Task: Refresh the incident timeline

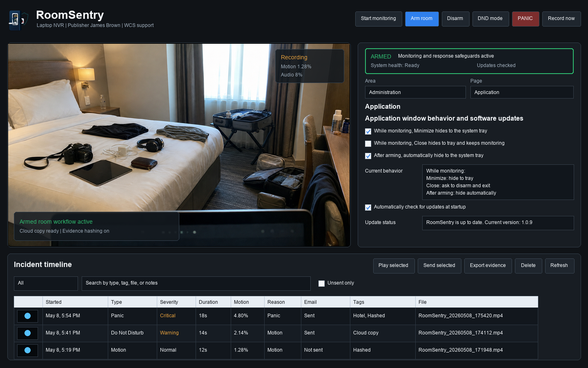Action: 559,266
